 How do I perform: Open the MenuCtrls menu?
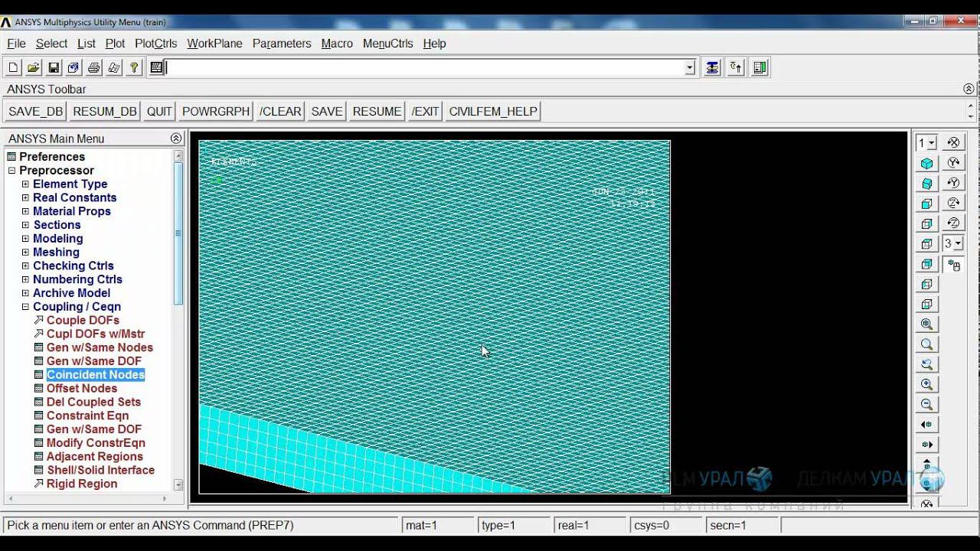pyautogui.click(x=387, y=44)
